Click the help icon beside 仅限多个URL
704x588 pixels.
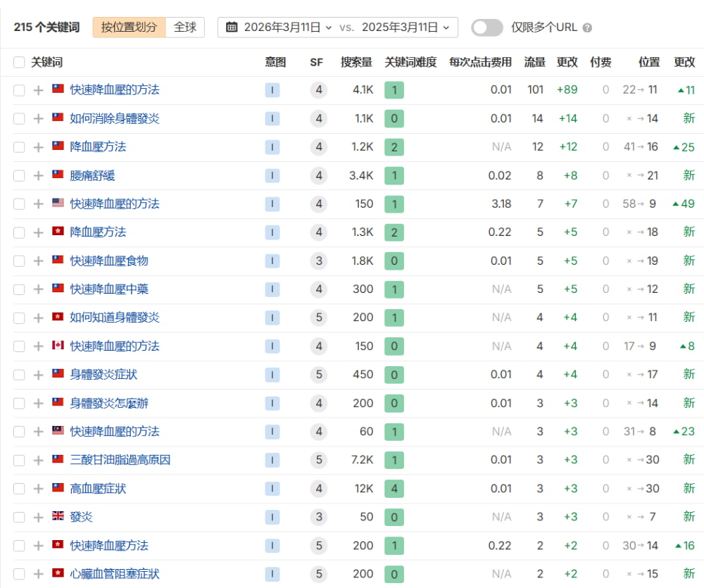(587, 28)
